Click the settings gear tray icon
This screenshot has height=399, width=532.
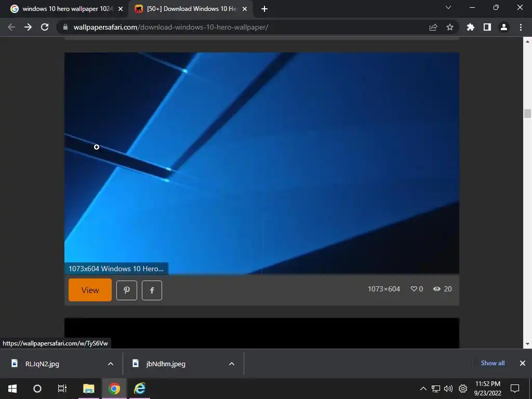coord(463,389)
